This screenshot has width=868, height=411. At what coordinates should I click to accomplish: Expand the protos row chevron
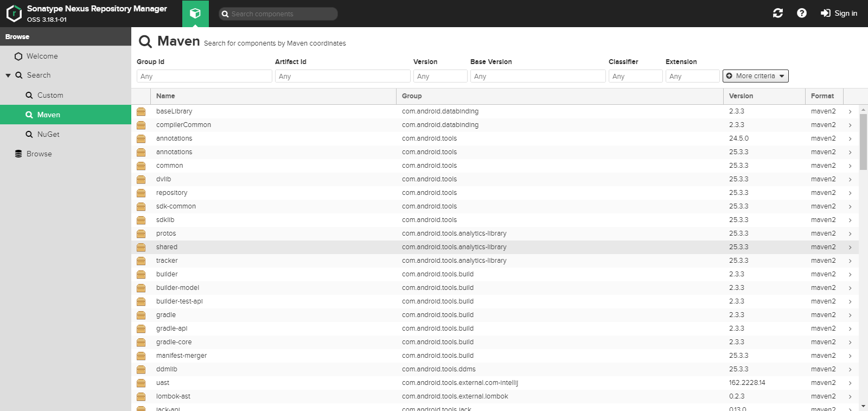[850, 233]
